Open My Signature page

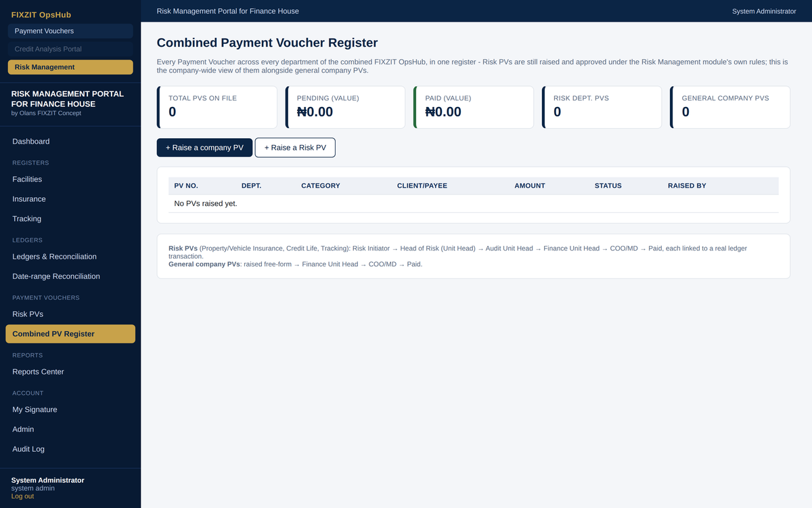point(70,410)
